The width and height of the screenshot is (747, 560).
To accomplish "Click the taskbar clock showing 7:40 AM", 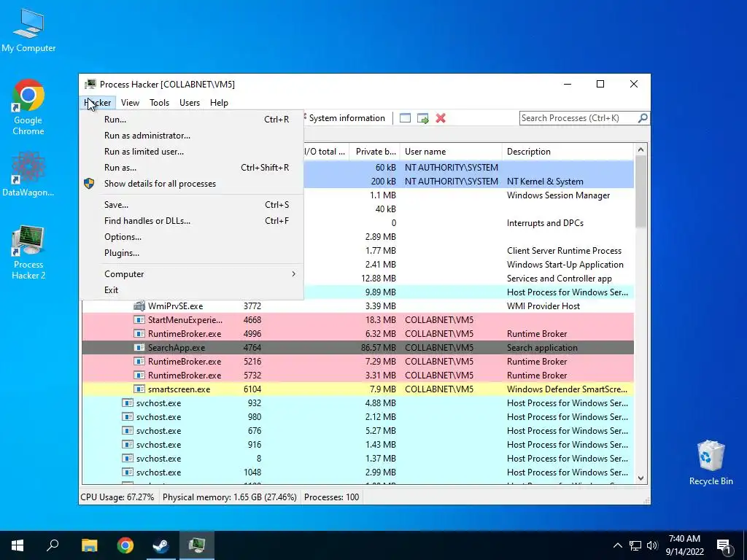I will [684, 545].
